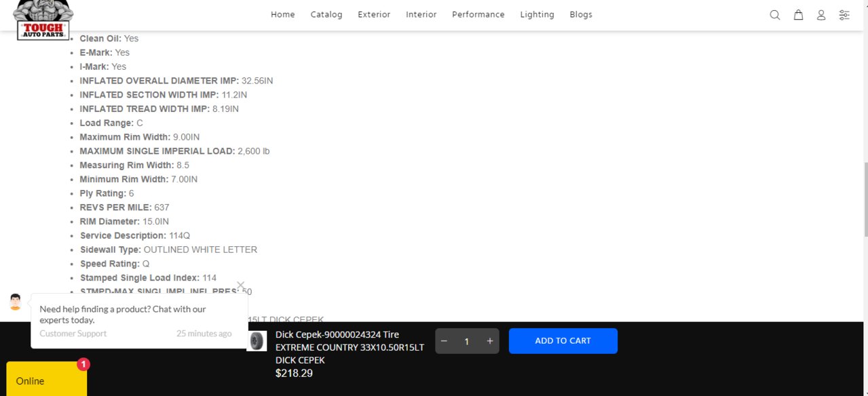Open the user account icon
This screenshot has width=868, height=396.
(821, 15)
